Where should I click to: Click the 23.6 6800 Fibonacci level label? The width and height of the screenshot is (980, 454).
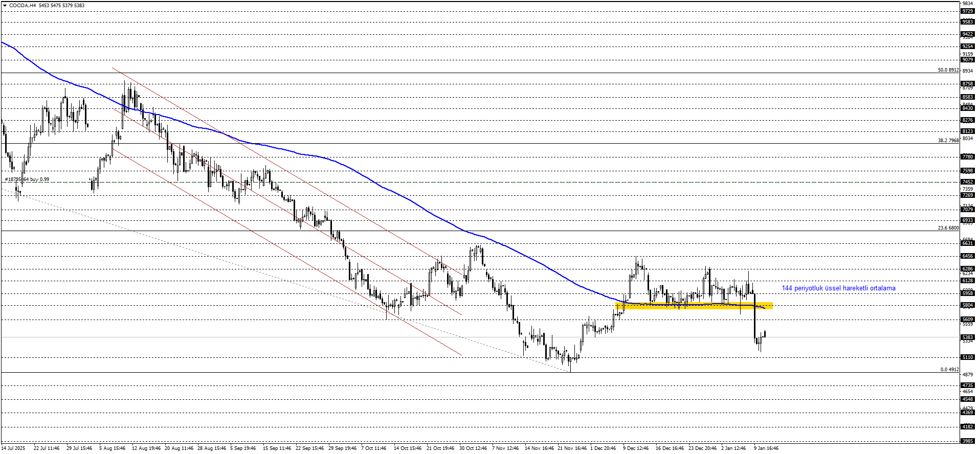coord(948,228)
